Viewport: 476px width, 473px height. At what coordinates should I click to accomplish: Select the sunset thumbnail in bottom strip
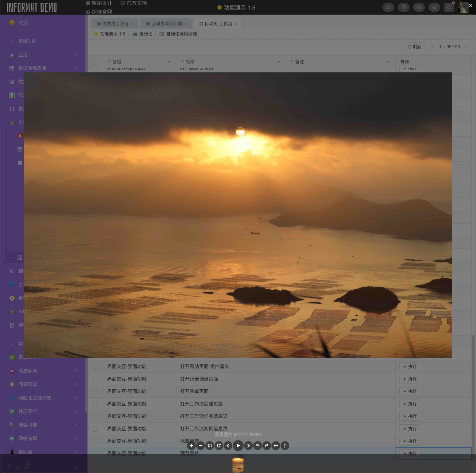[x=238, y=464]
